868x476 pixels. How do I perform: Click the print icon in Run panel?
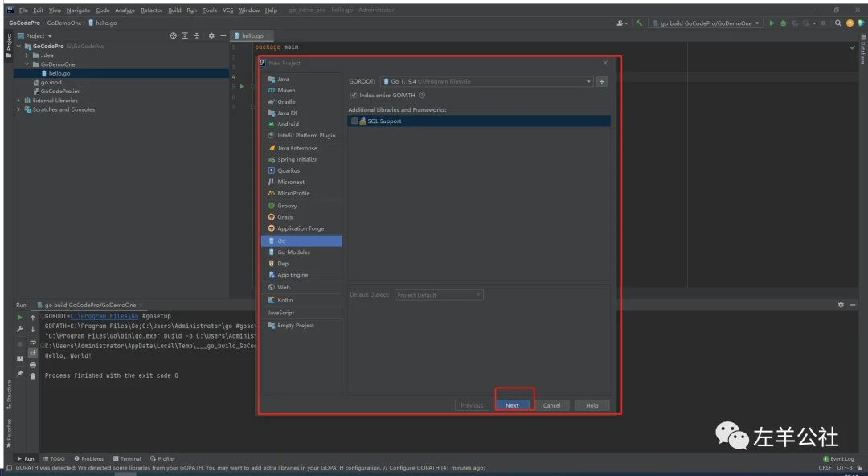pos(33,364)
